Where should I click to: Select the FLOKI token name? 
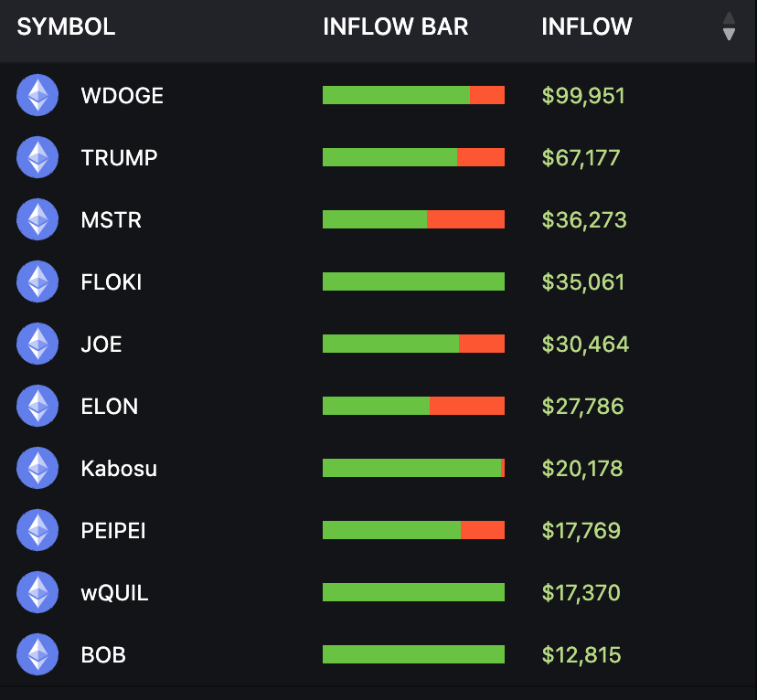coord(112,282)
